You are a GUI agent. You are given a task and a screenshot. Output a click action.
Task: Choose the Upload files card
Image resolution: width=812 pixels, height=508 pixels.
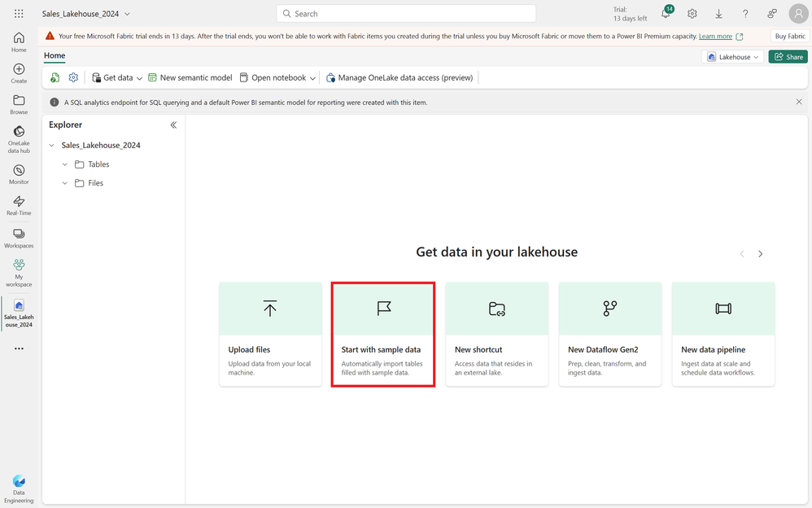click(270, 335)
